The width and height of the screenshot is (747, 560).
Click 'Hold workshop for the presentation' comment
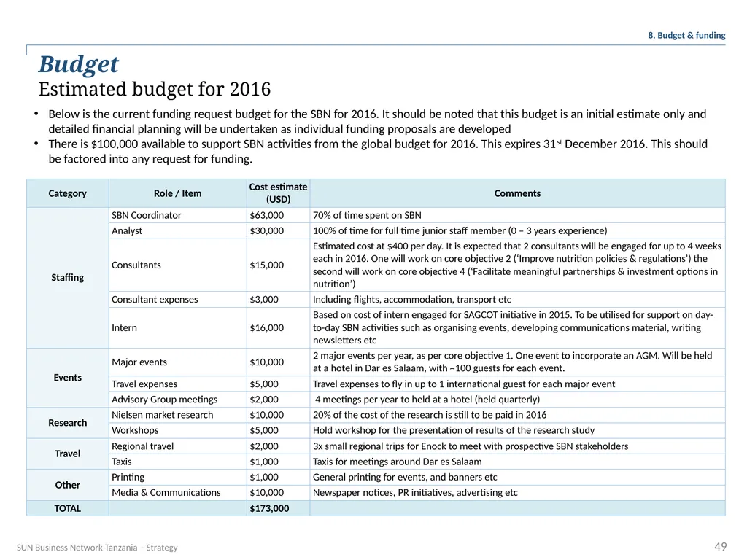pyautogui.click(x=517, y=430)
